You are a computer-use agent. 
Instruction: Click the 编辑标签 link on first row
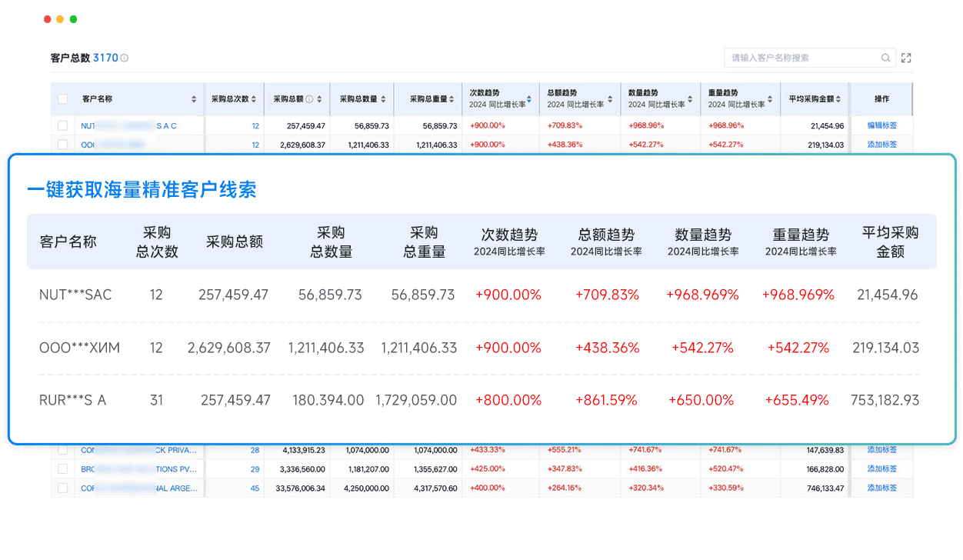(x=883, y=124)
